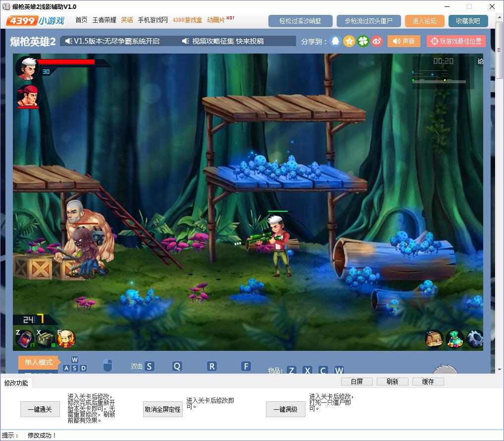Screen dimensions: 504x441
Task: Click 一键满级 max level button
Action: click(286, 409)
